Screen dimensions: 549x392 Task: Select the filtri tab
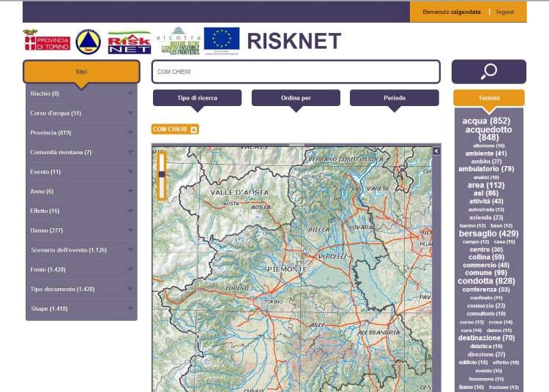[x=81, y=72]
